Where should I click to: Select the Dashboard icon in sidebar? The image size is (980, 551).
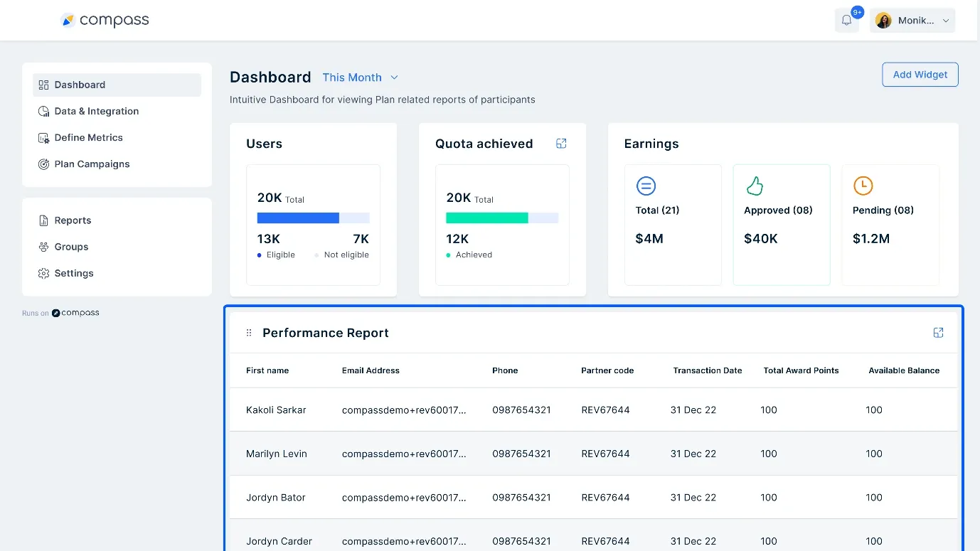click(41, 85)
